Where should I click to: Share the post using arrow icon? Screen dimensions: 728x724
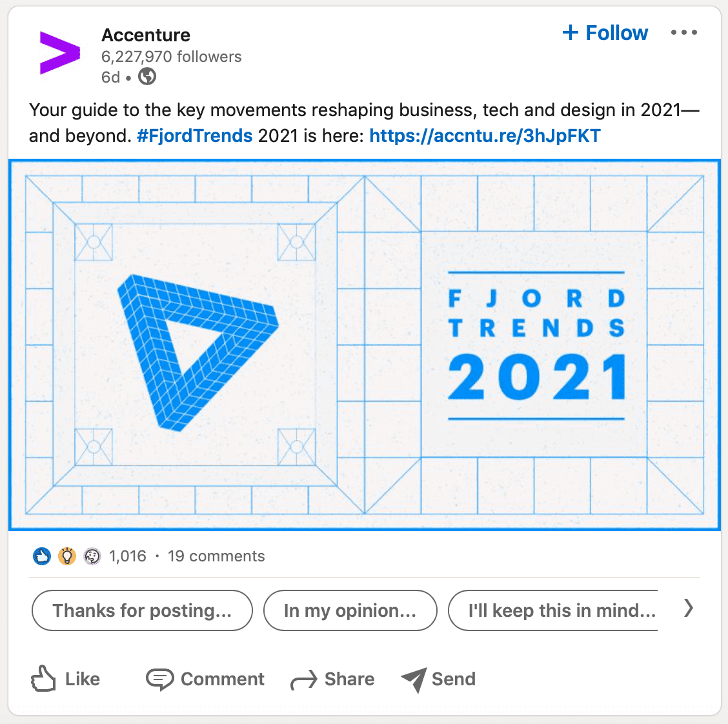304,679
